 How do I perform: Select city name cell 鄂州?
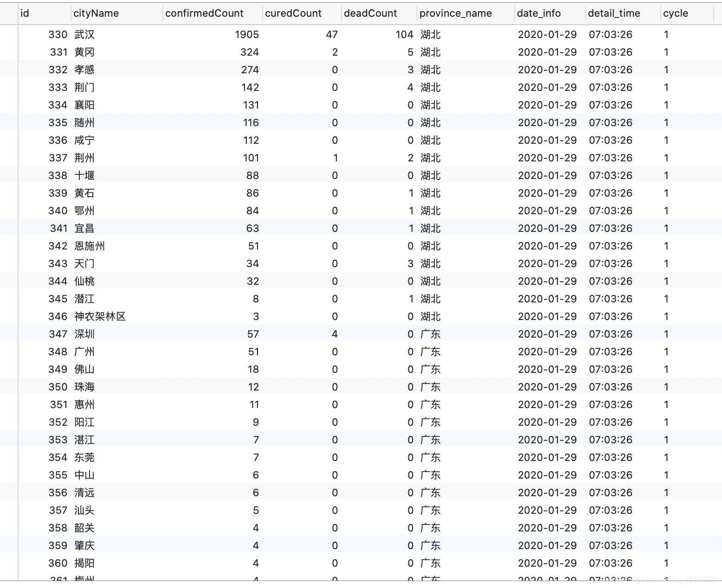point(84,211)
